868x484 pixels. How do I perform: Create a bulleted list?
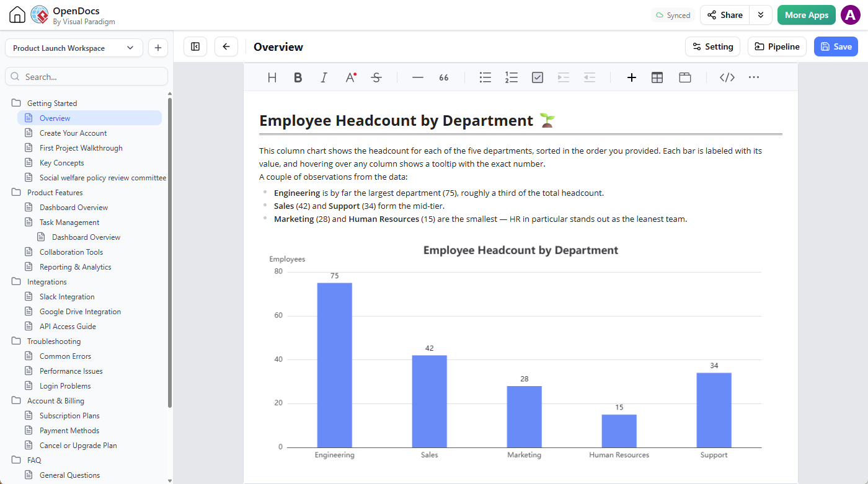click(485, 77)
